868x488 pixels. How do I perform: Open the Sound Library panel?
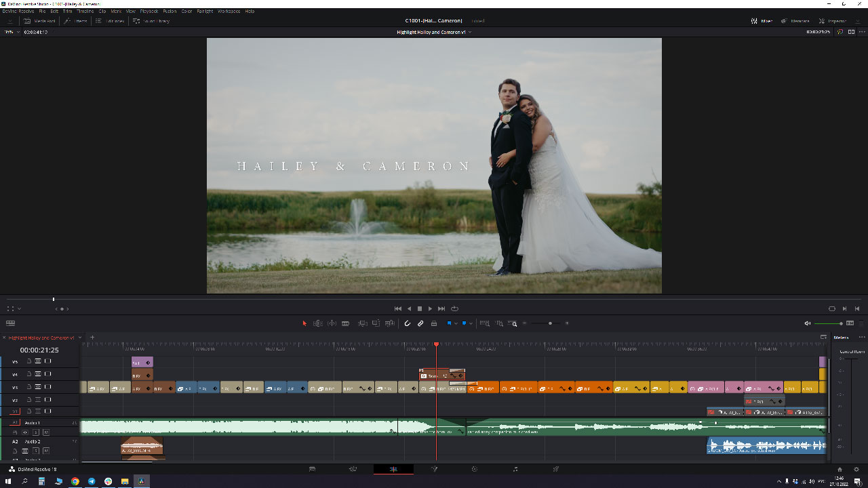[153, 20]
